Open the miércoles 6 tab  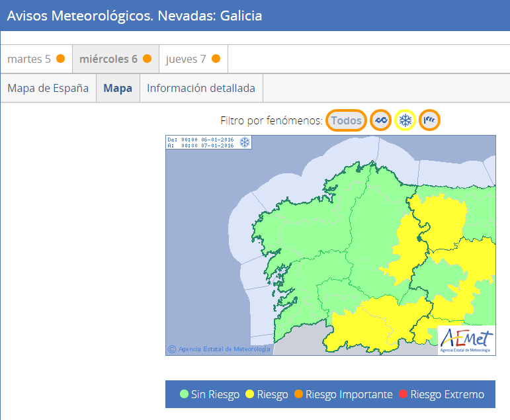tap(108, 59)
